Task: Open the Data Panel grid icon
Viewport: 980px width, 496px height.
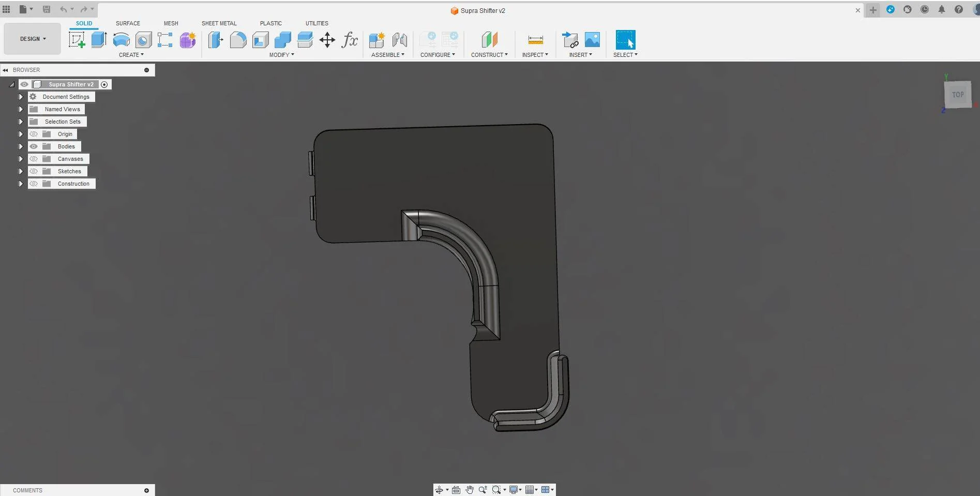Action: pyautogui.click(x=6, y=9)
